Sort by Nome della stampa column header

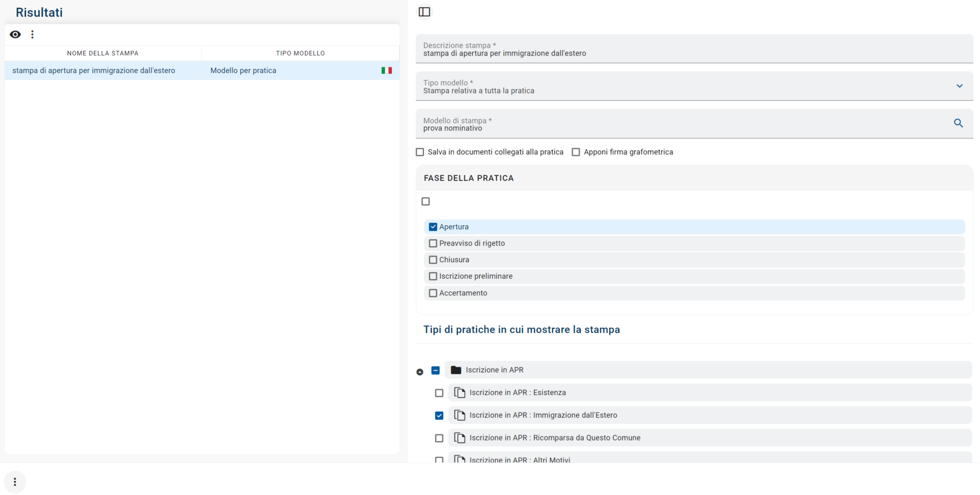coord(103,53)
